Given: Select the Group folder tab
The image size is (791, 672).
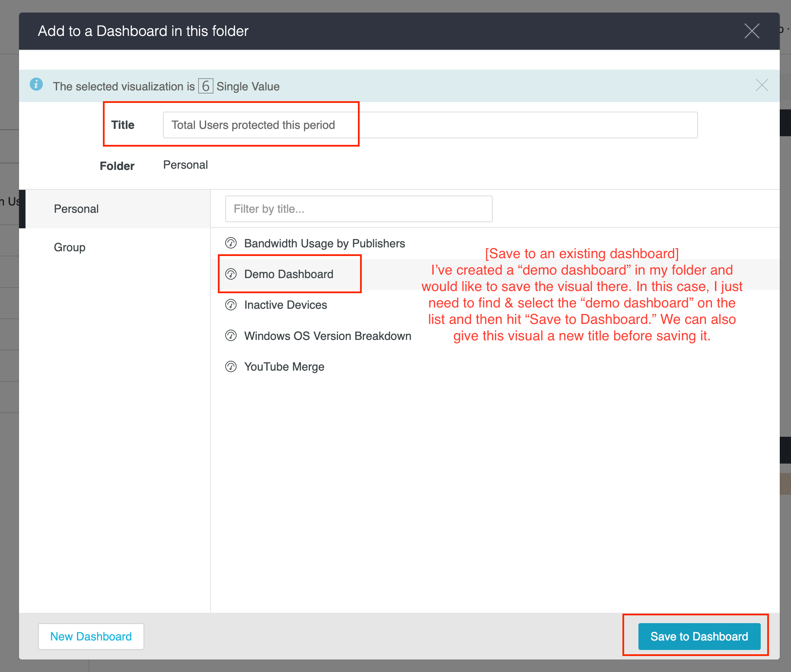Looking at the screenshot, I should 115,247.
